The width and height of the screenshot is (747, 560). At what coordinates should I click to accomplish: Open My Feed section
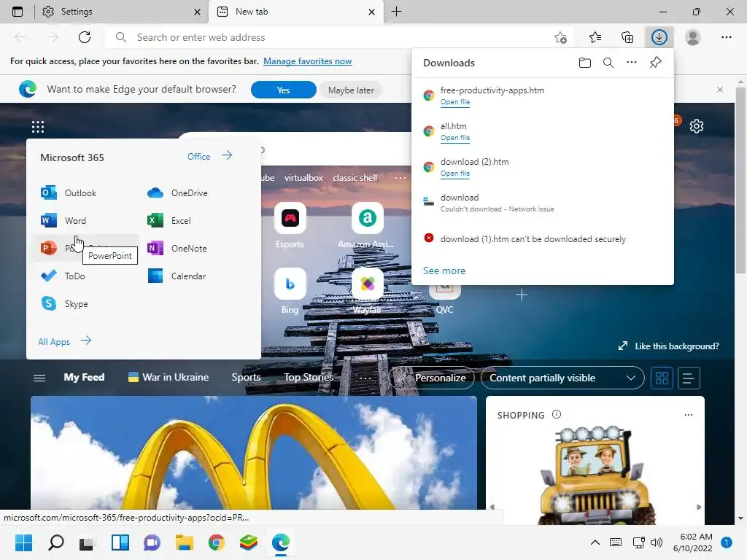pyautogui.click(x=84, y=378)
